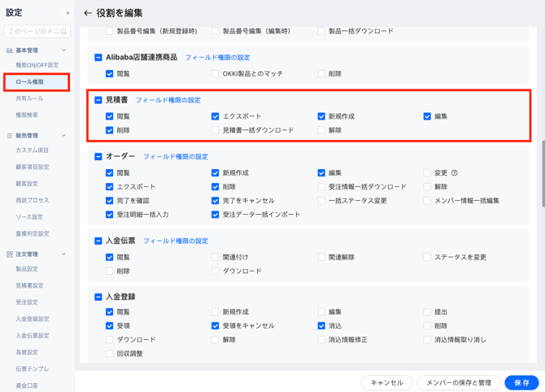Image resolution: width=545 pixels, height=392 pixels.
Task: Click メンバーの保存と管理 button
Action: pyautogui.click(x=459, y=382)
